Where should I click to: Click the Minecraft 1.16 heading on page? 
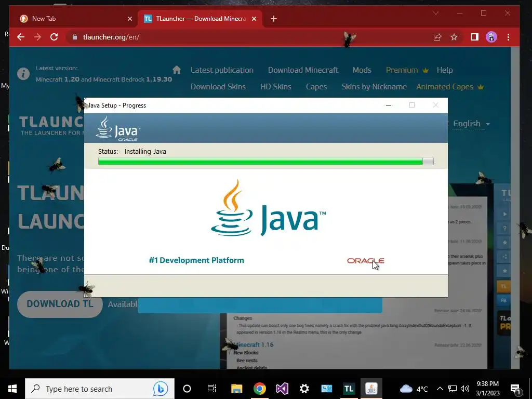[254, 344]
